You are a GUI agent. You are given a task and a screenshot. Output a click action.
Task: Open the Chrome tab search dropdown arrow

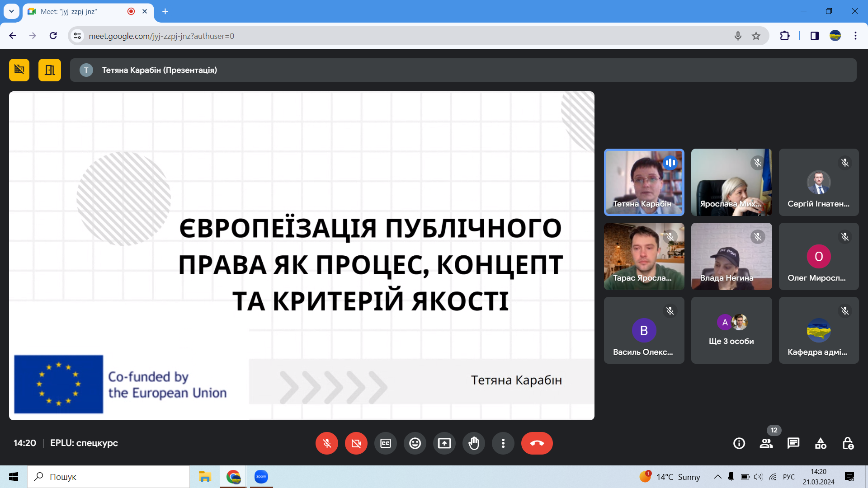click(x=11, y=11)
